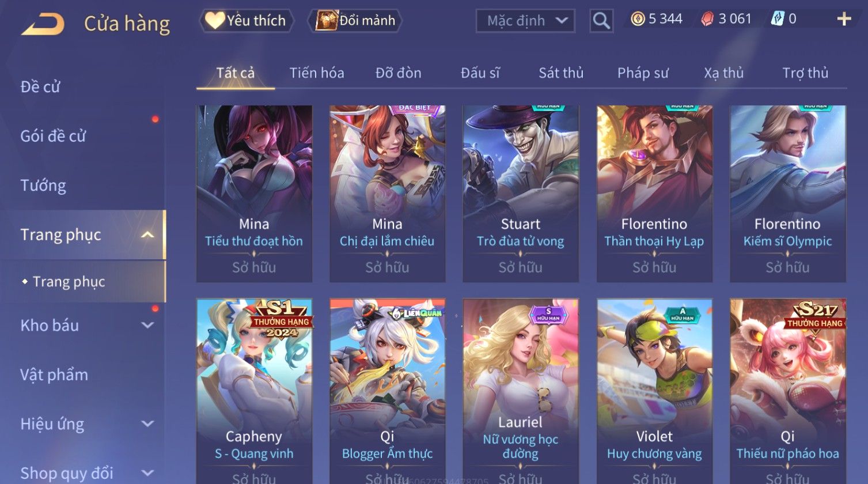The width and height of the screenshot is (868, 484).
Task: Click the heart icon on Yêu thích
Action: 215,20
